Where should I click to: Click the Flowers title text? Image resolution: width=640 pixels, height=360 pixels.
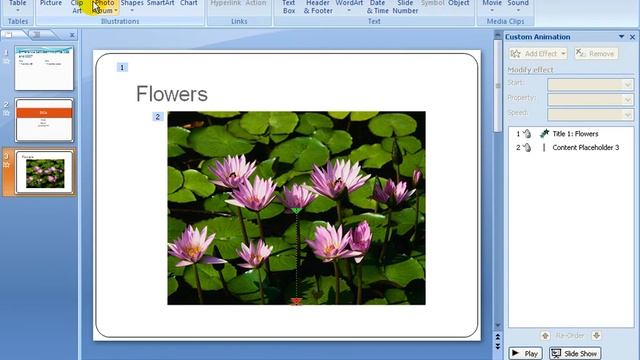(171, 94)
